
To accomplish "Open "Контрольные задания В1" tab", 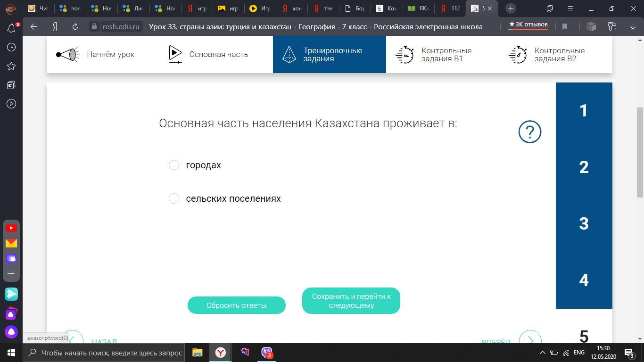I will coord(443,55).
